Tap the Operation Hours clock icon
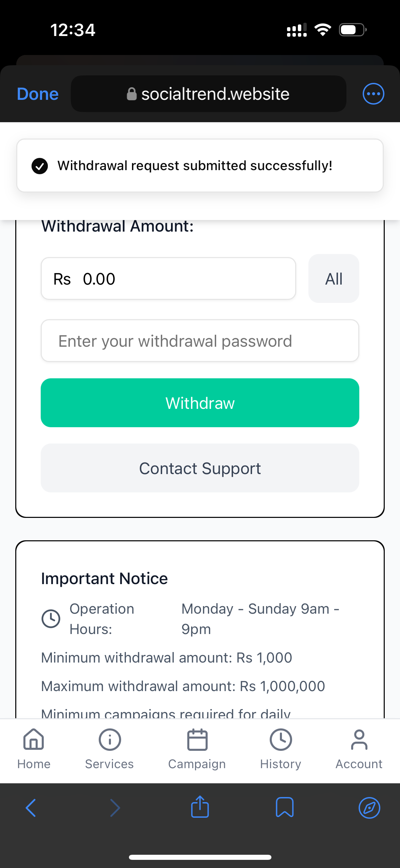The width and height of the screenshot is (400, 868). coord(51,618)
